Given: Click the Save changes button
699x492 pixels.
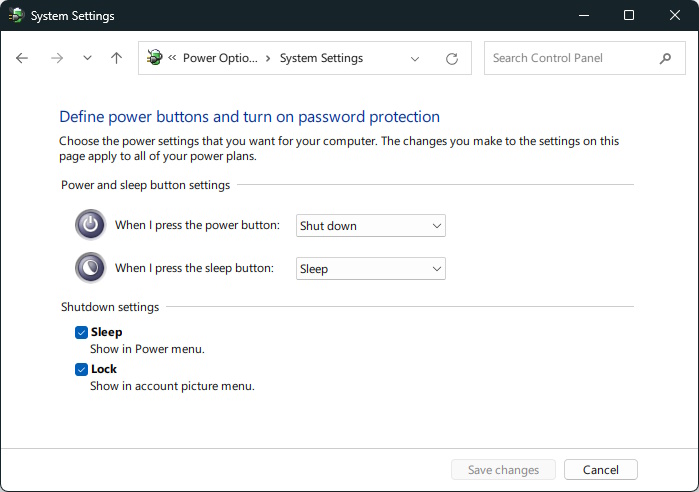Looking at the screenshot, I should click(x=503, y=470).
